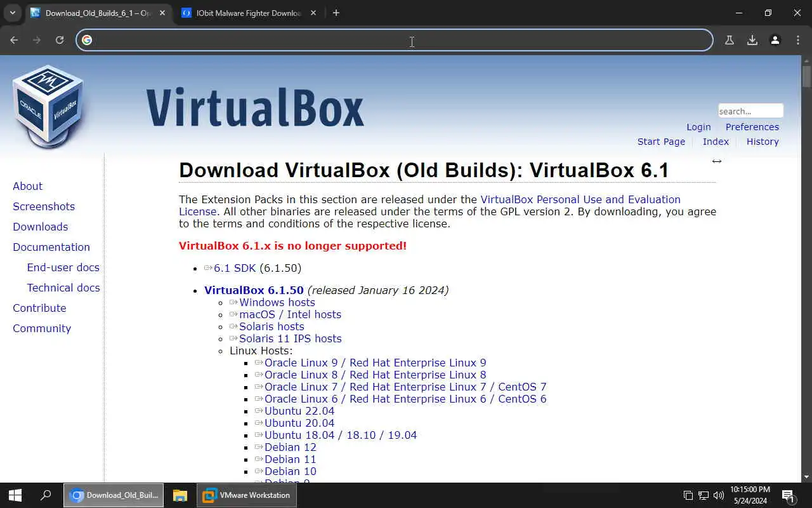Open the History link
The image size is (812, 508).
click(763, 142)
